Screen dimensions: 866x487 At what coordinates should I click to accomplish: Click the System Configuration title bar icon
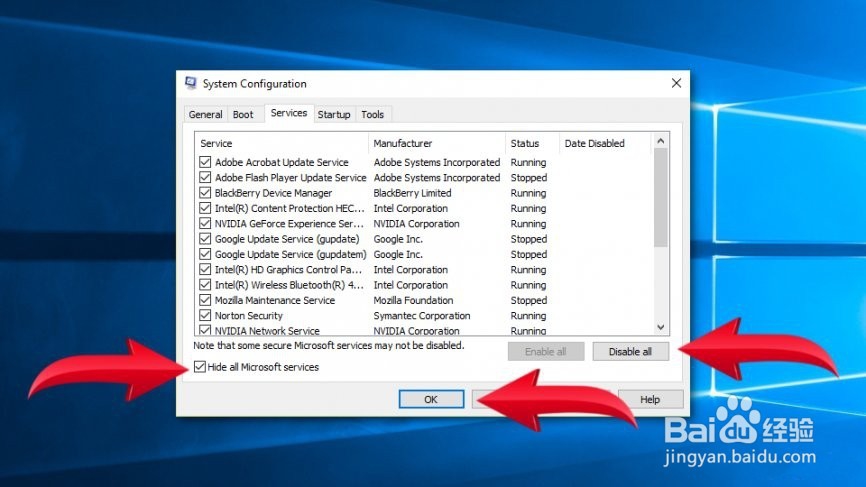pos(191,83)
